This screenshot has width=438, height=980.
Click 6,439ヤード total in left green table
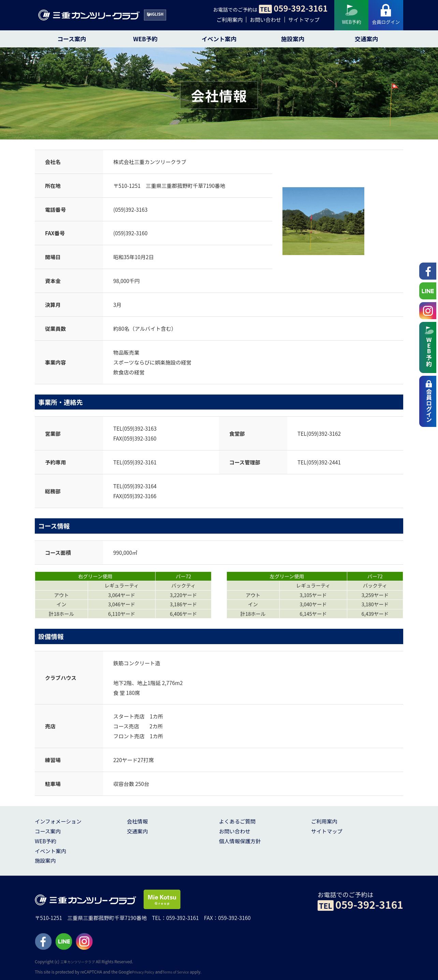coord(375,614)
